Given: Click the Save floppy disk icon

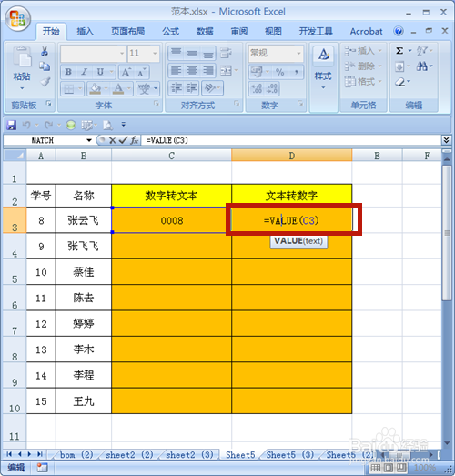Looking at the screenshot, I should tap(12, 125).
